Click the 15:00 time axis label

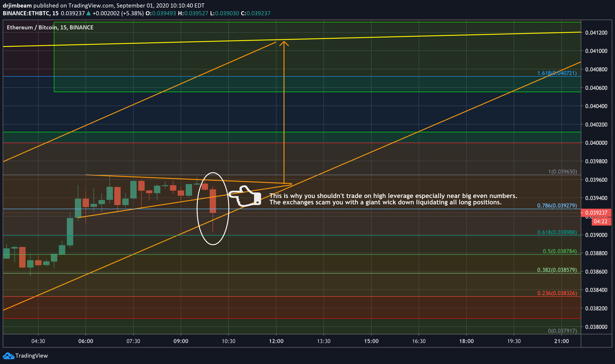pos(371,341)
